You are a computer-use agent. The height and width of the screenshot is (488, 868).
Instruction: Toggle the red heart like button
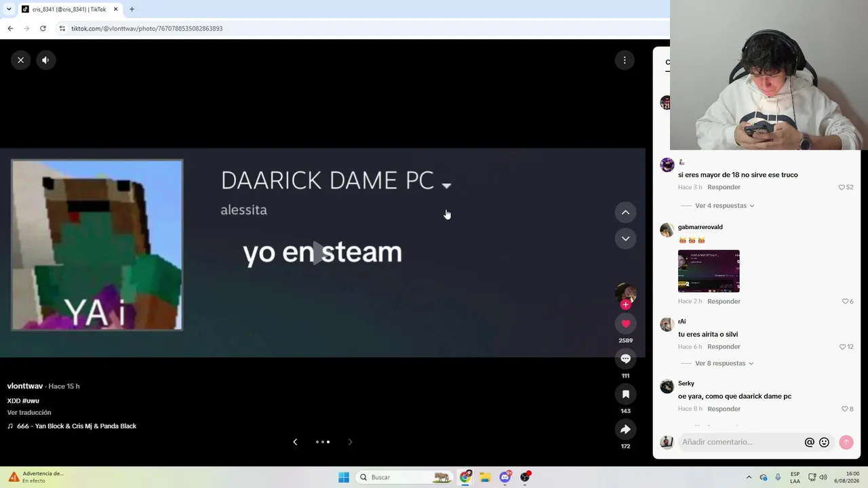625,324
